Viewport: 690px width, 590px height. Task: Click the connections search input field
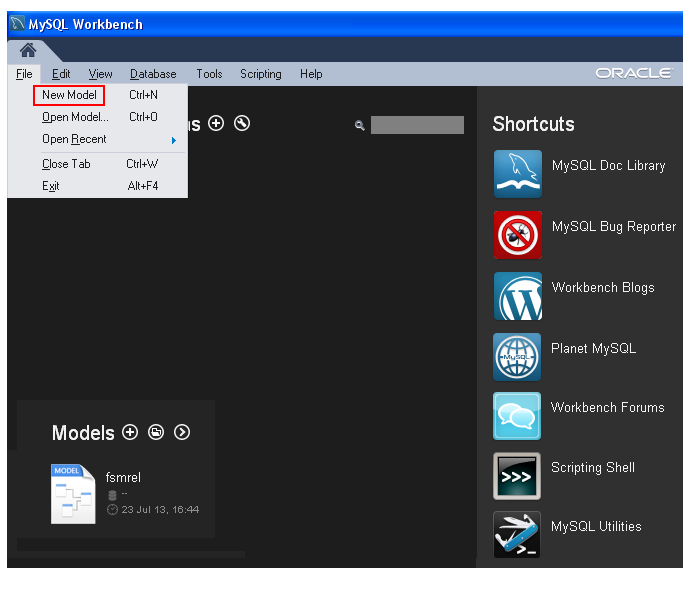tap(417, 125)
